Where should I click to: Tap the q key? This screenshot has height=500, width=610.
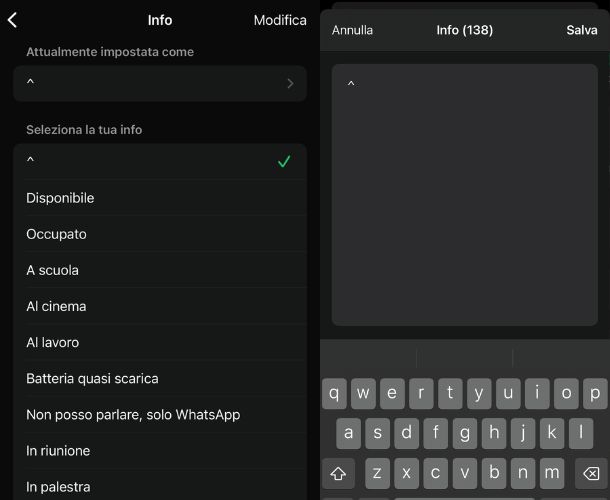point(334,393)
